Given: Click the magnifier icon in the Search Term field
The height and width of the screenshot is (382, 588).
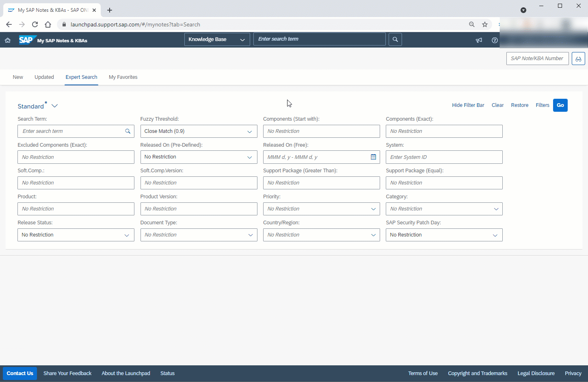Looking at the screenshot, I should click(128, 131).
